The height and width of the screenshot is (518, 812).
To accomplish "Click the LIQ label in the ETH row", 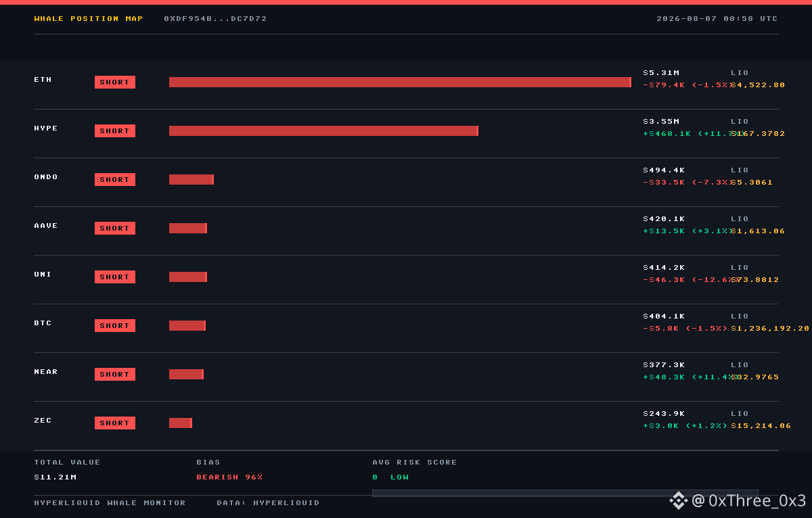I will pyautogui.click(x=740, y=73).
